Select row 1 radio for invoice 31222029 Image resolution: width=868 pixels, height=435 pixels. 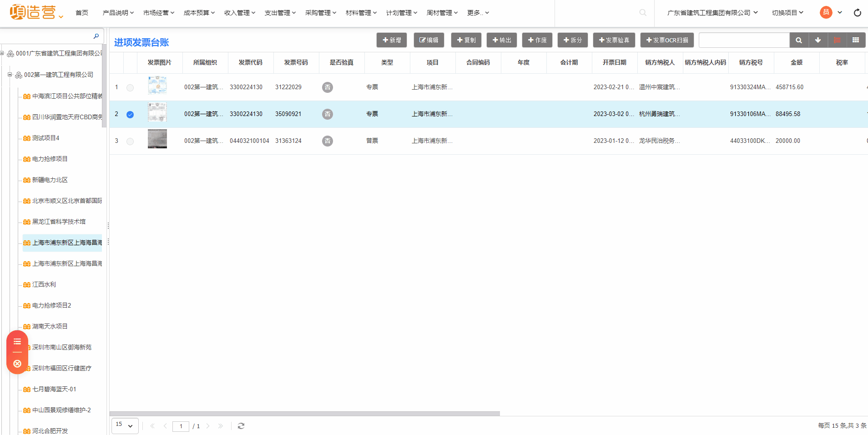[130, 87]
